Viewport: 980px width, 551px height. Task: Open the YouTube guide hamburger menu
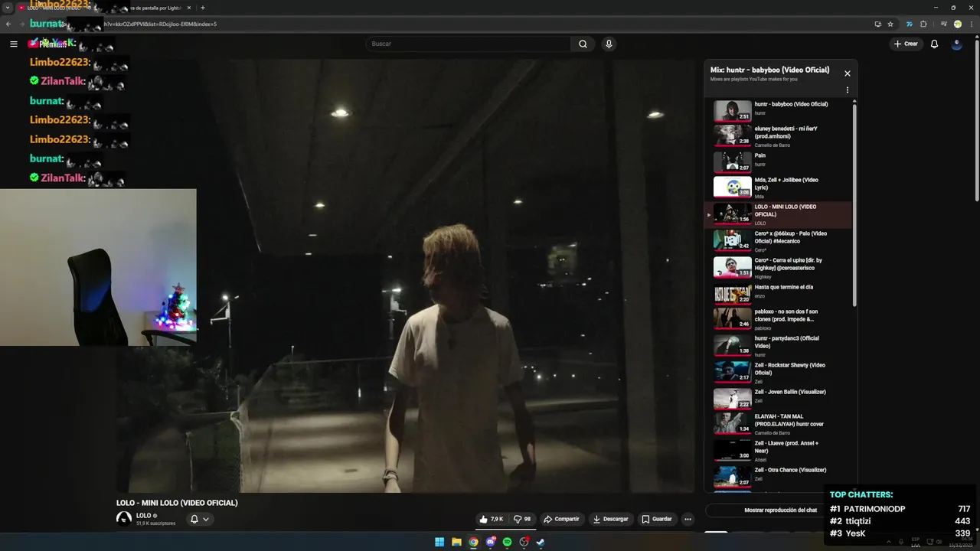[x=13, y=44]
